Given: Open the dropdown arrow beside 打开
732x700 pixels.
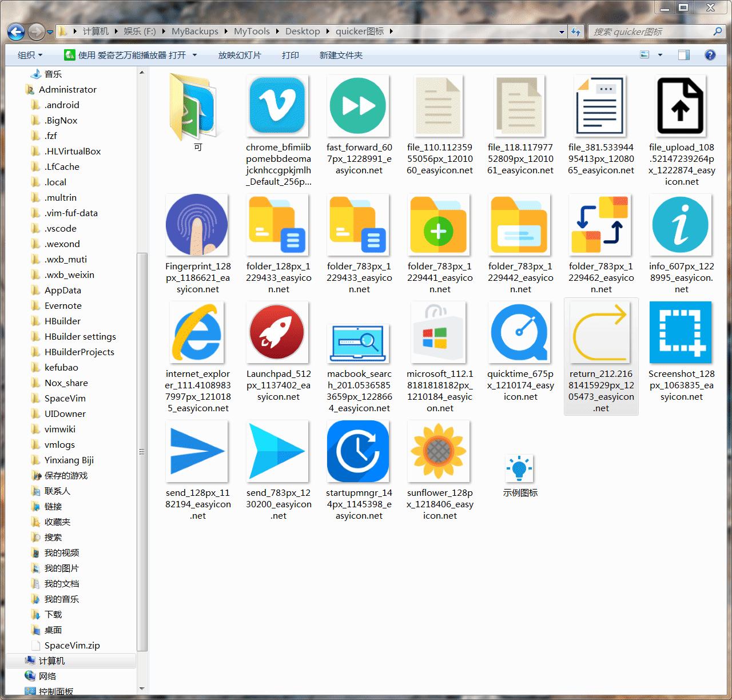Looking at the screenshot, I should (x=194, y=55).
